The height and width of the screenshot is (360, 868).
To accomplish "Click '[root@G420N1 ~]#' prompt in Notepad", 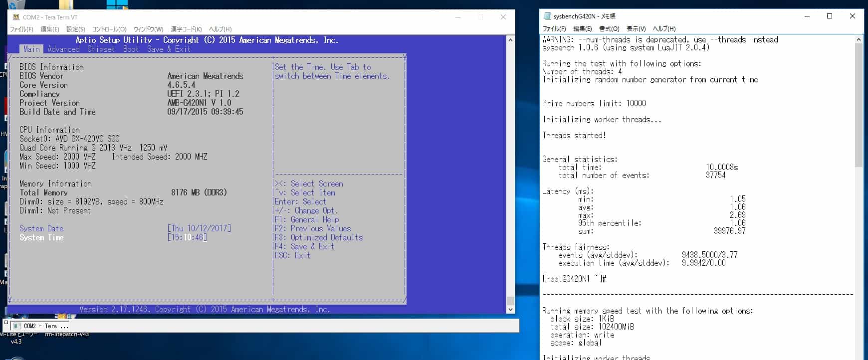I will click(574, 279).
